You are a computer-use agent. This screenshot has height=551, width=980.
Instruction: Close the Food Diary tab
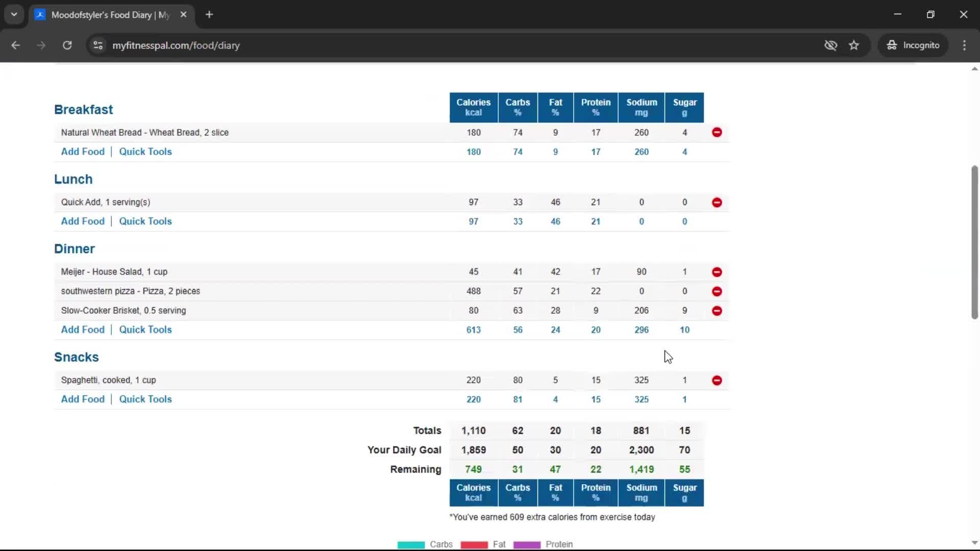[x=183, y=15]
